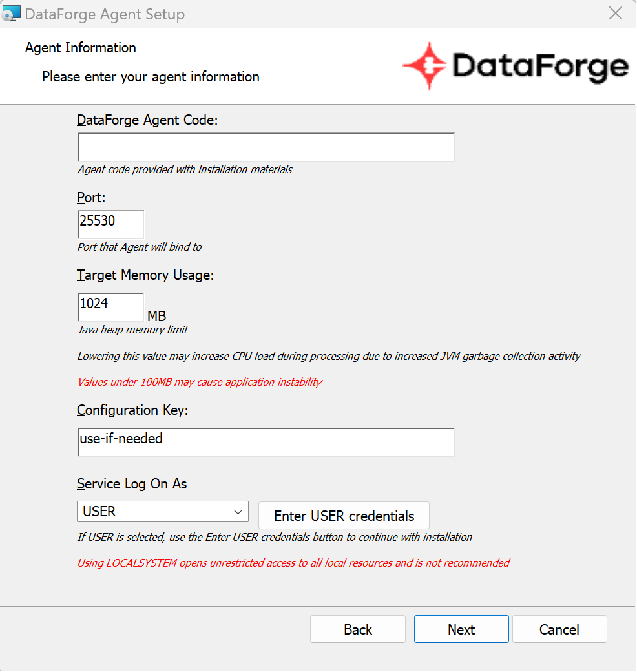Click the Service Log On As label
Screen dimensions: 637x672
click(132, 484)
